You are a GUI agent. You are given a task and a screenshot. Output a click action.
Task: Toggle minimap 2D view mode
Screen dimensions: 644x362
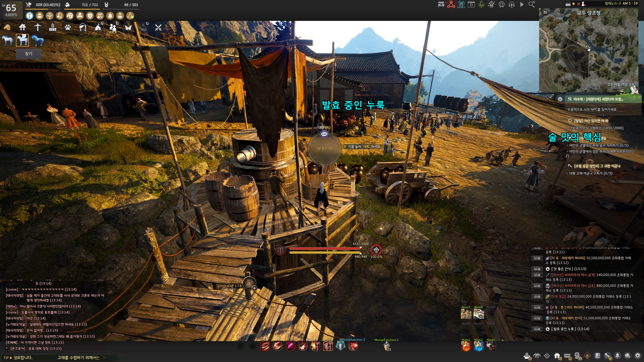[x=545, y=12]
